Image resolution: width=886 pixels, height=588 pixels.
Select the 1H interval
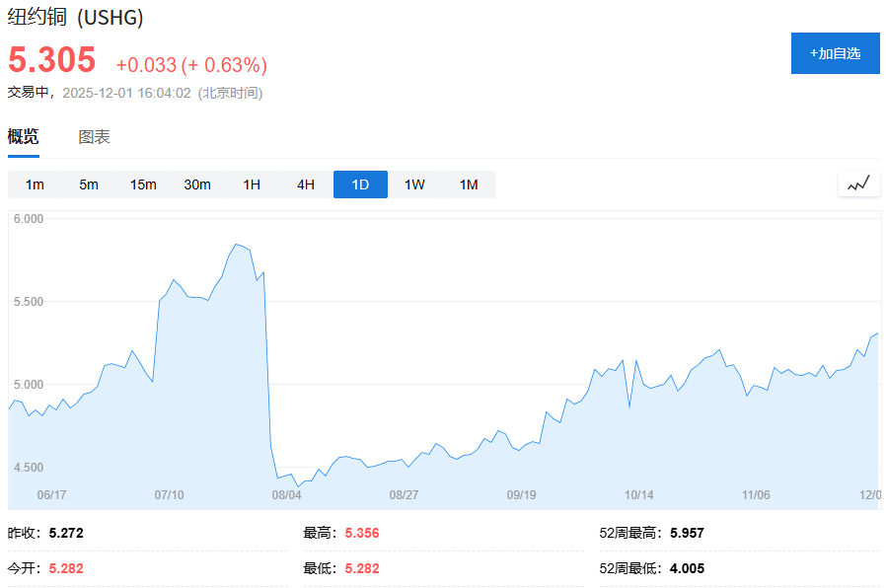pyautogui.click(x=252, y=184)
